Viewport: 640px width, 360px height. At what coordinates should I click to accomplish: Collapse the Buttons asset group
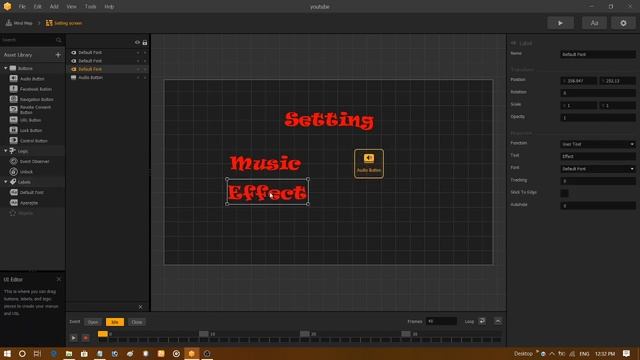coord(6,68)
